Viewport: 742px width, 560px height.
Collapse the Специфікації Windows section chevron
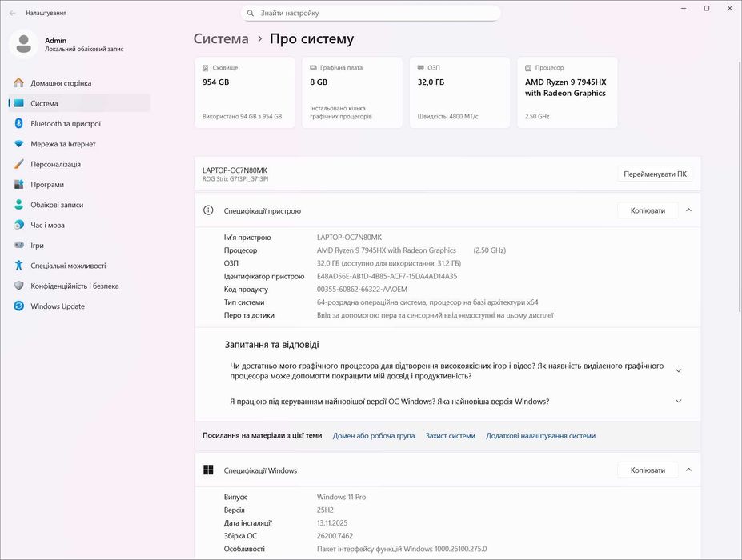[688, 470]
